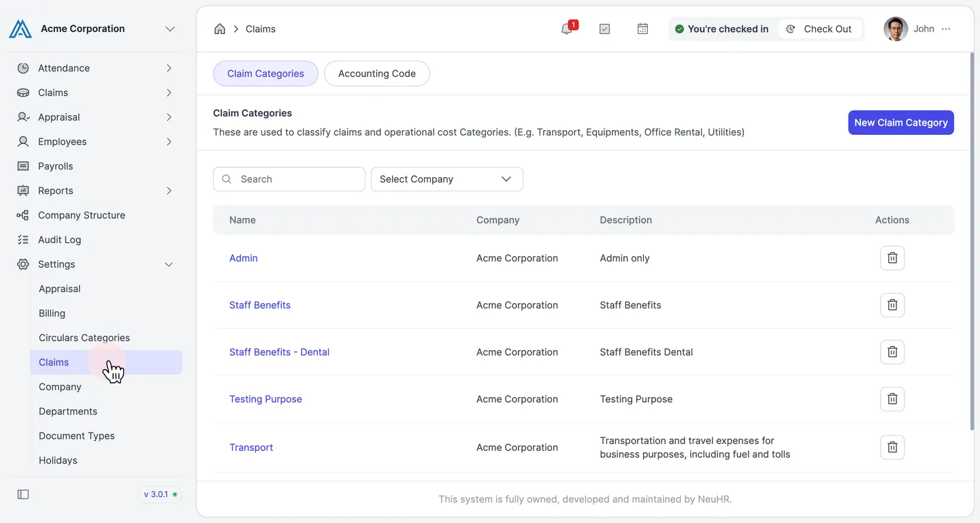Click the green checked-in status icon
Image resolution: width=980 pixels, height=523 pixels.
tap(679, 29)
